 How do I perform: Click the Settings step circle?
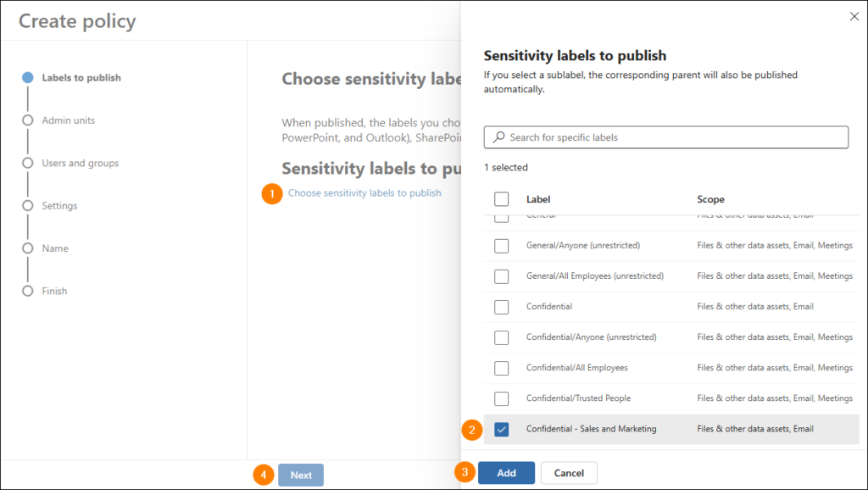[28, 205]
